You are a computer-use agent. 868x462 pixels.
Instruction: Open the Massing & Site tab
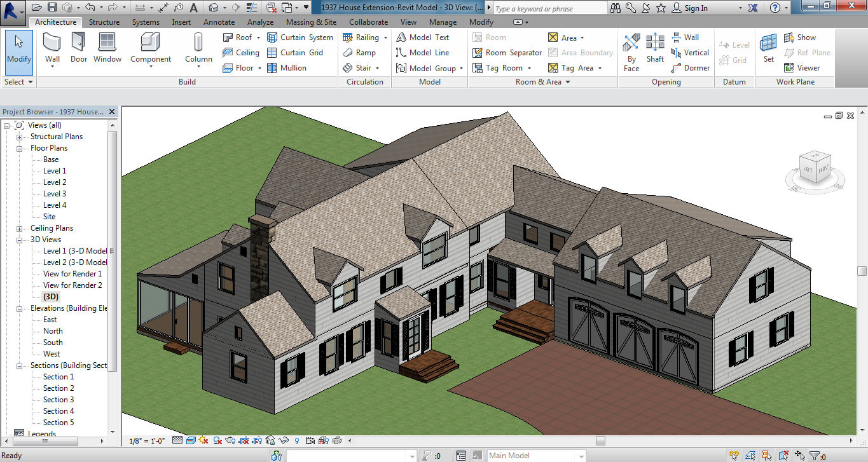(x=311, y=22)
